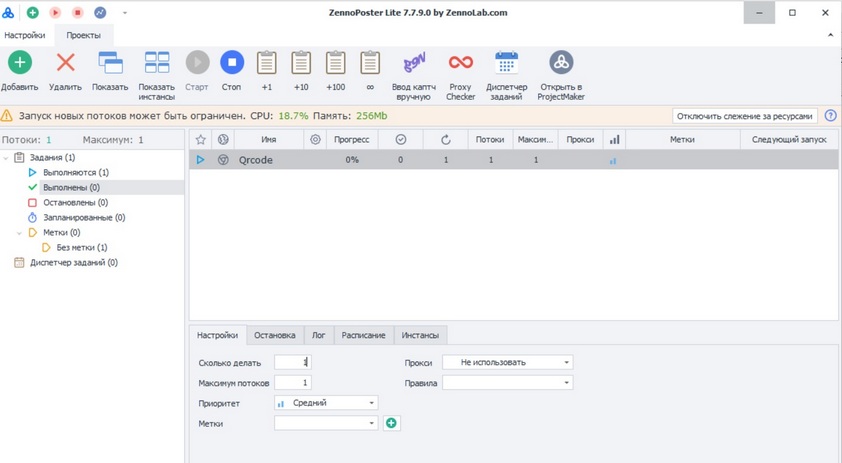Click the favorites star column header
This screenshot has width=842, height=463.
(200, 139)
